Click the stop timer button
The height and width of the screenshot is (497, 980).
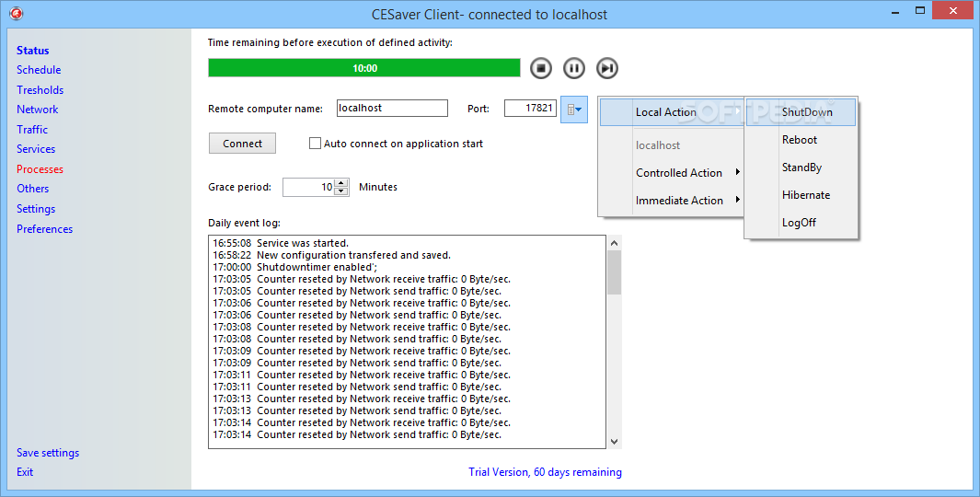(541, 68)
